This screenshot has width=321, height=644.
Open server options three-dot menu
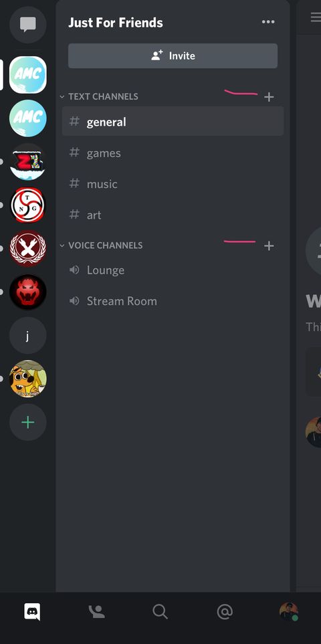pyautogui.click(x=268, y=22)
